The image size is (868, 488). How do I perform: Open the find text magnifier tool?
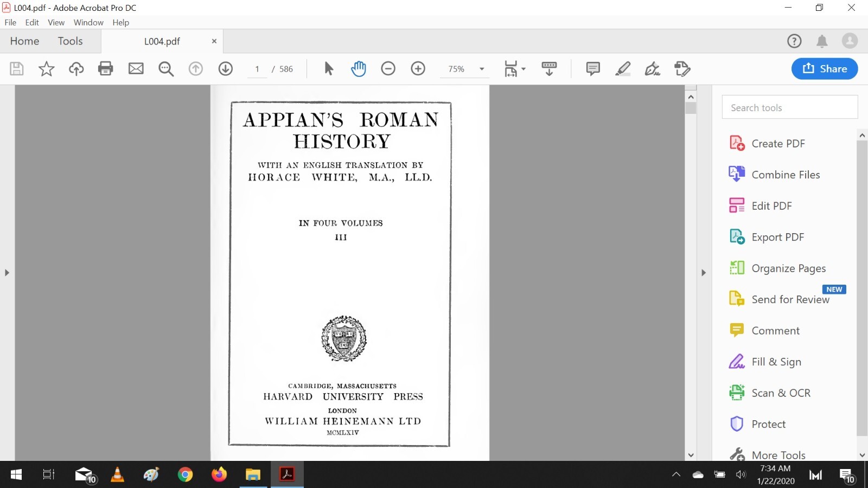[166, 69]
